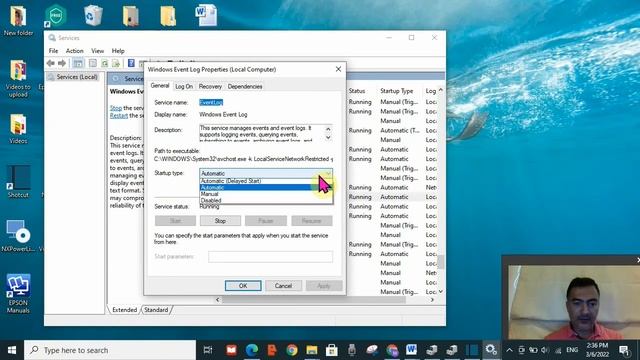Open the File menu in Services
Screen dimensions: 640x360
(53, 51)
